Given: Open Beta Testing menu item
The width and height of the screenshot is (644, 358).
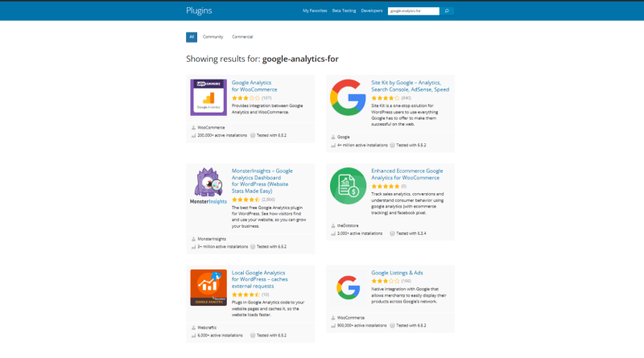Looking at the screenshot, I should (x=344, y=10).
